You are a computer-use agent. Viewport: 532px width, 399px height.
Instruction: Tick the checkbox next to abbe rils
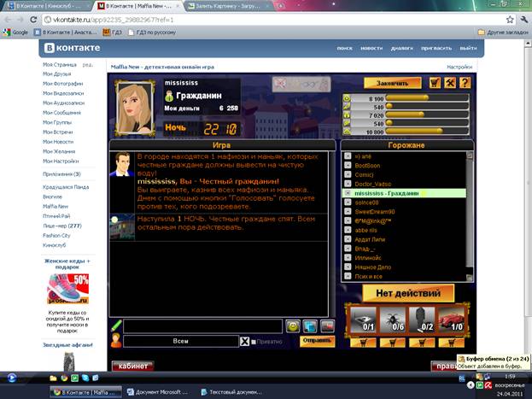click(x=348, y=230)
